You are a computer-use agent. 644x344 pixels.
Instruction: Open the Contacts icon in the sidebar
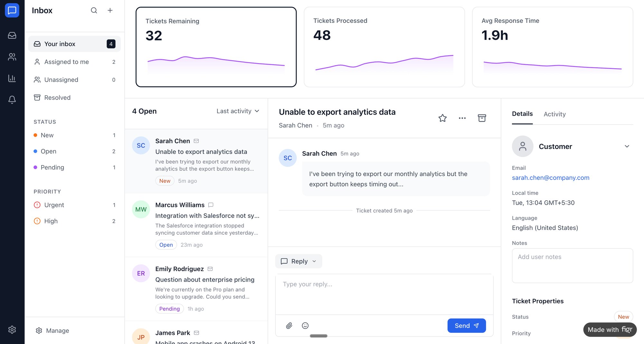tap(12, 57)
